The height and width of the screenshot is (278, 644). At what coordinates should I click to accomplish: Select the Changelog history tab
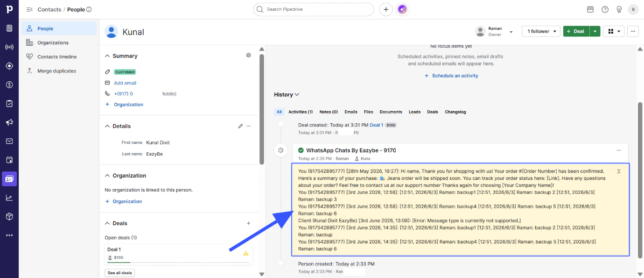coord(455,112)
